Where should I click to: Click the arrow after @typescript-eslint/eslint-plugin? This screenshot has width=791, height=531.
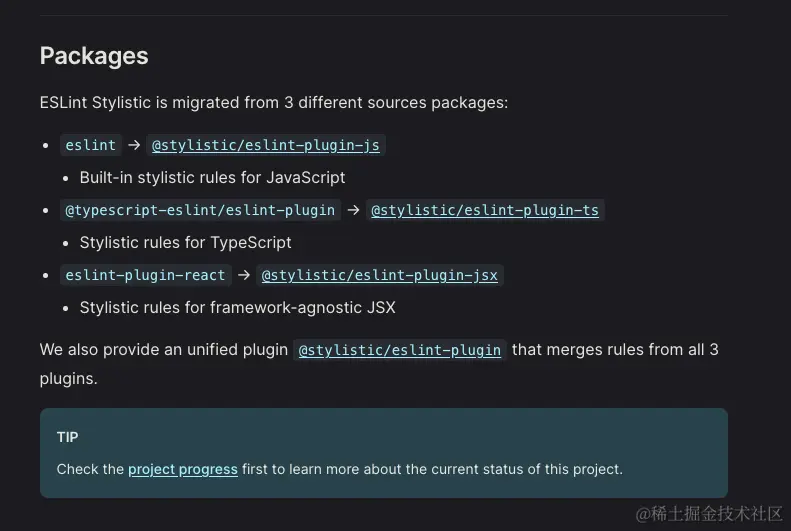(353, 210)
